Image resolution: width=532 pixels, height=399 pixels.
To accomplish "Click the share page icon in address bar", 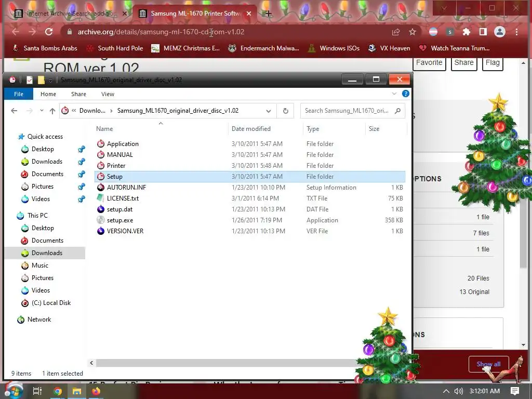I will pyautogui.click(x=396, y=32).
